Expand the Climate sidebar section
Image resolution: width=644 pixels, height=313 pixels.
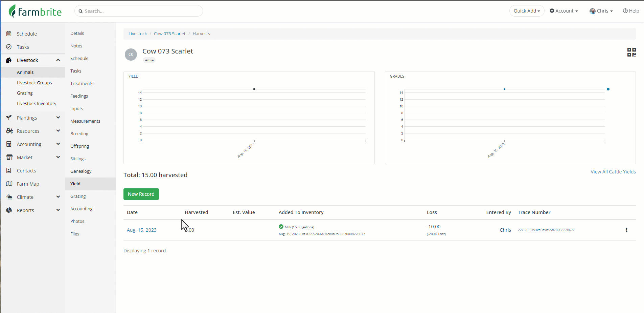(58, 197)
